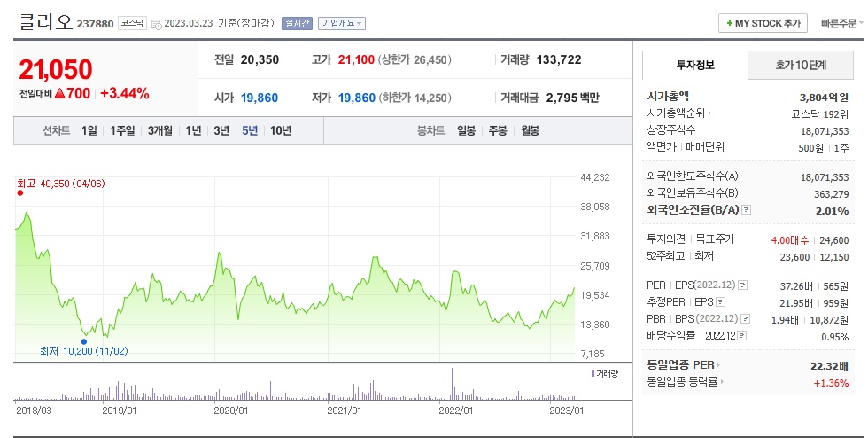Open the help icon next to PER EPS(2022.12)
Screen dimensions: 868x438
(743, 285)
